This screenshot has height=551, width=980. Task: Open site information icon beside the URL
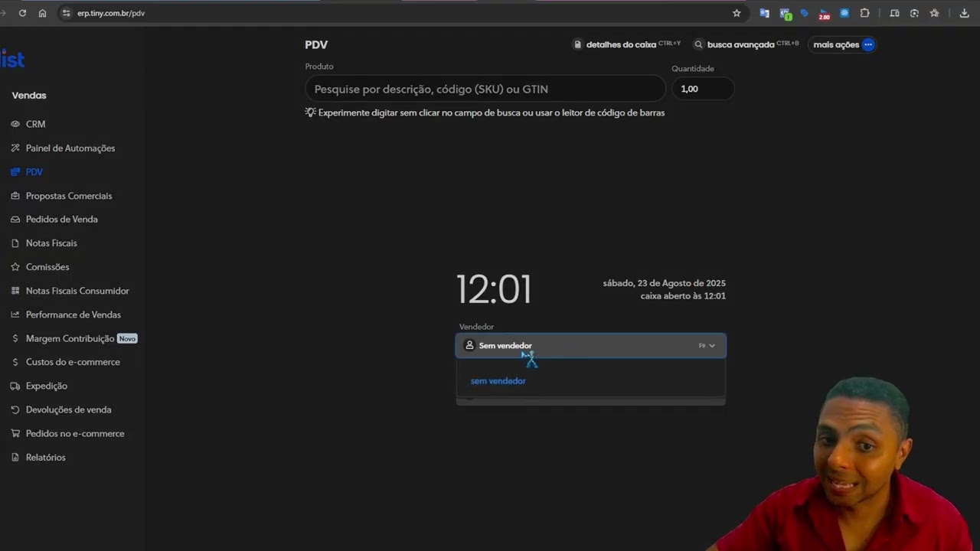(66, 13)
